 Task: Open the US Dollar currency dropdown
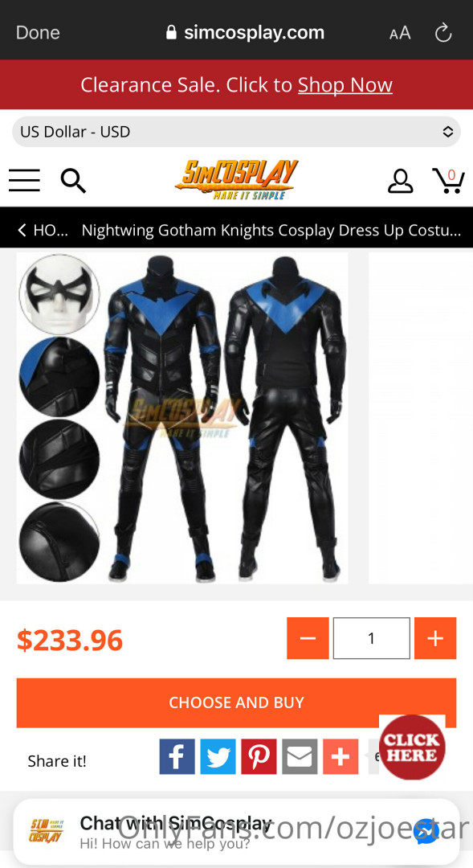(236, 132)
